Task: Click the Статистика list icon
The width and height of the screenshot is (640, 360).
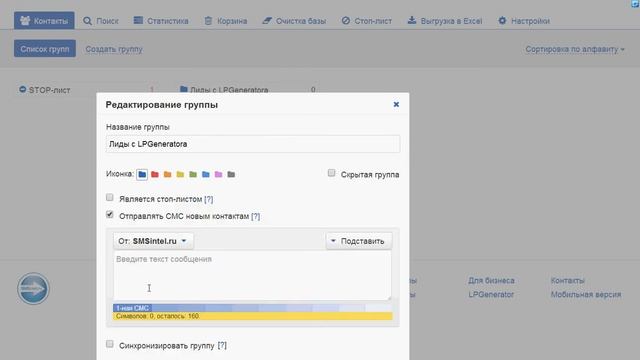Action: pos(138,20)
